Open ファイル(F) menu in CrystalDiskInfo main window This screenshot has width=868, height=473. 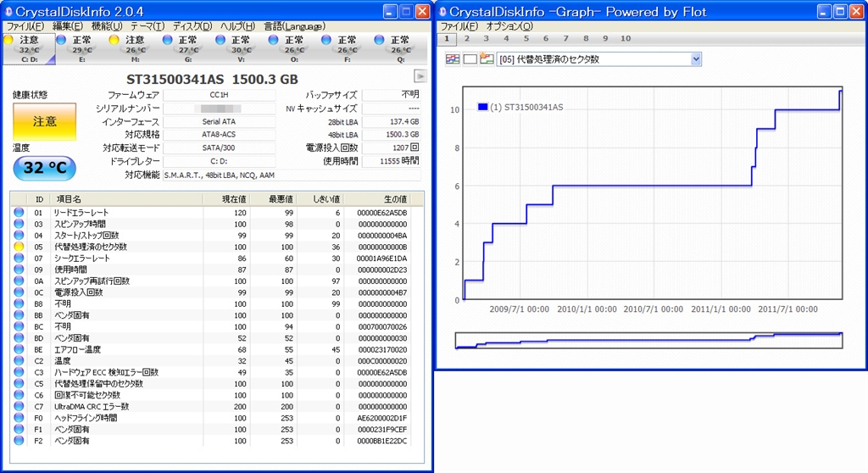coord(25,26)
